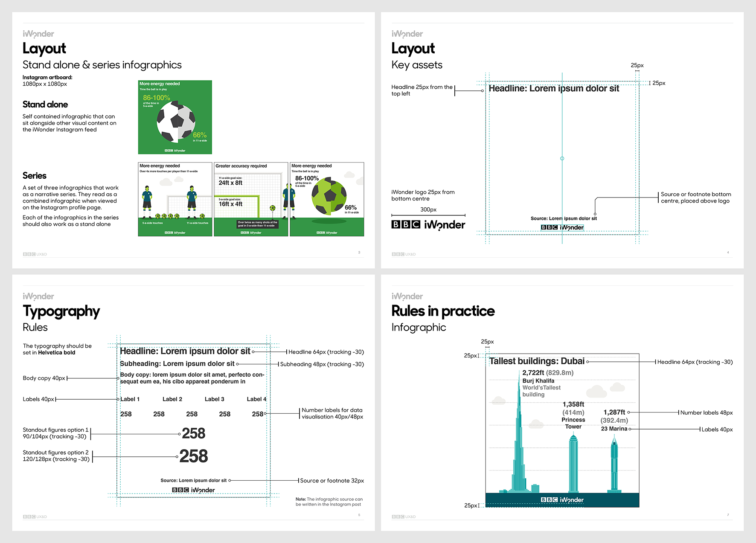The width and height of the screenshot is (756, 543).
Task: Click BBC iWonder logo inside Key assets frame
Action: pyautogui.click(x=562, y=227)
